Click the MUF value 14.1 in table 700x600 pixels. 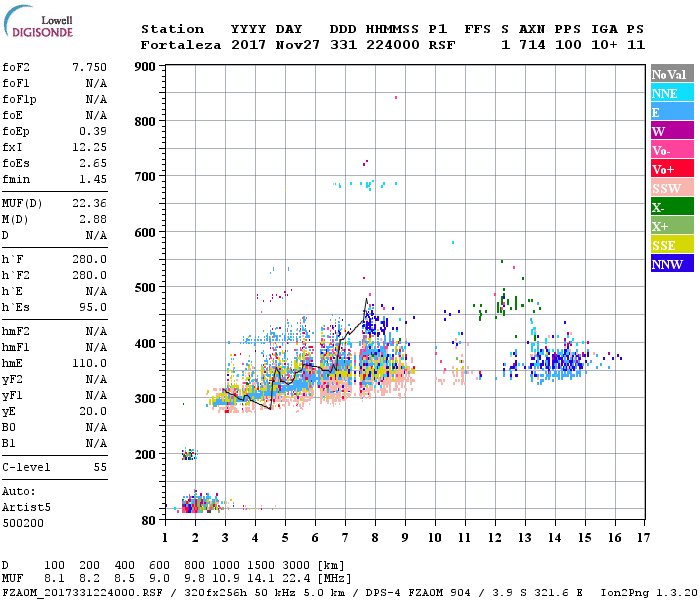pyautogui.click(x=261, y=579)
